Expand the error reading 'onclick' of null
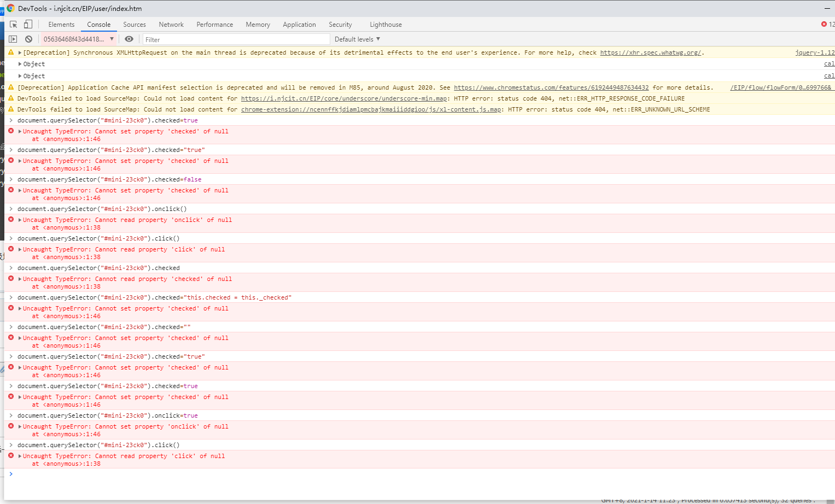The image size is (835, 504). [x=20, y=220]
